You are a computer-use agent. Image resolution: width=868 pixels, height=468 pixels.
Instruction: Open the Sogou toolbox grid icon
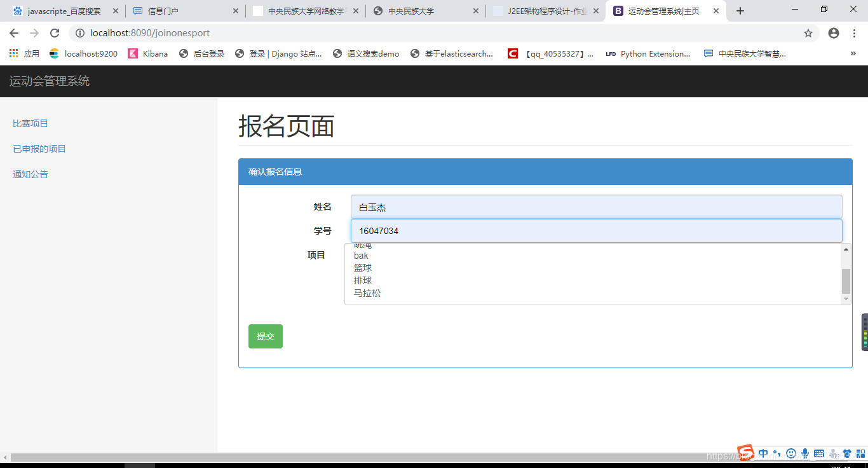[x=860, y=453]
